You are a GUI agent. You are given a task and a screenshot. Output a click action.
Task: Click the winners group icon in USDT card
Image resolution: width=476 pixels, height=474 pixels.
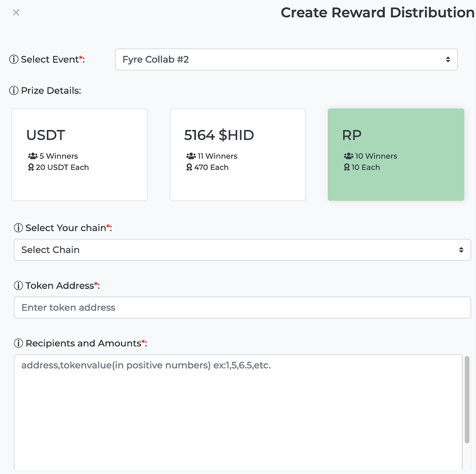coord(33,156)
